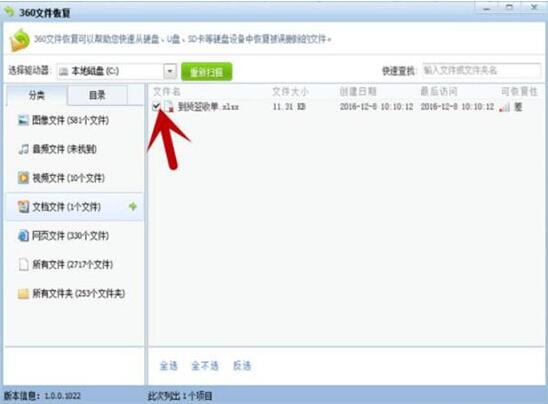
Task: Sort by 文件名 column header
Action: coord(166,92)
